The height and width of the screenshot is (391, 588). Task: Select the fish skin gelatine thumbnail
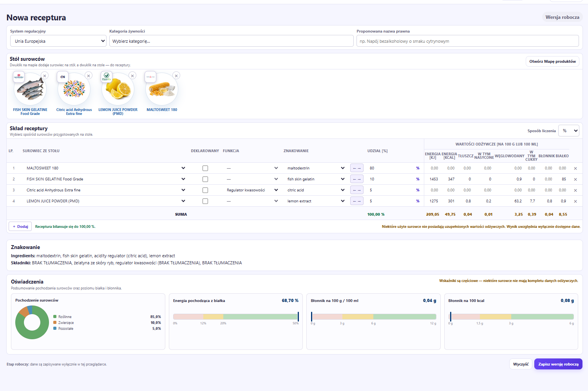(30, 89)
